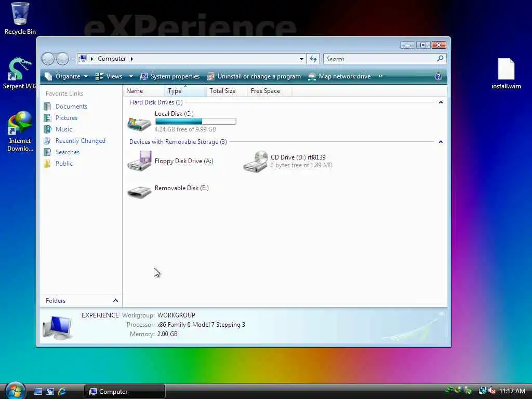
Task: Sort by Type column header
Action: coord(185,91)
